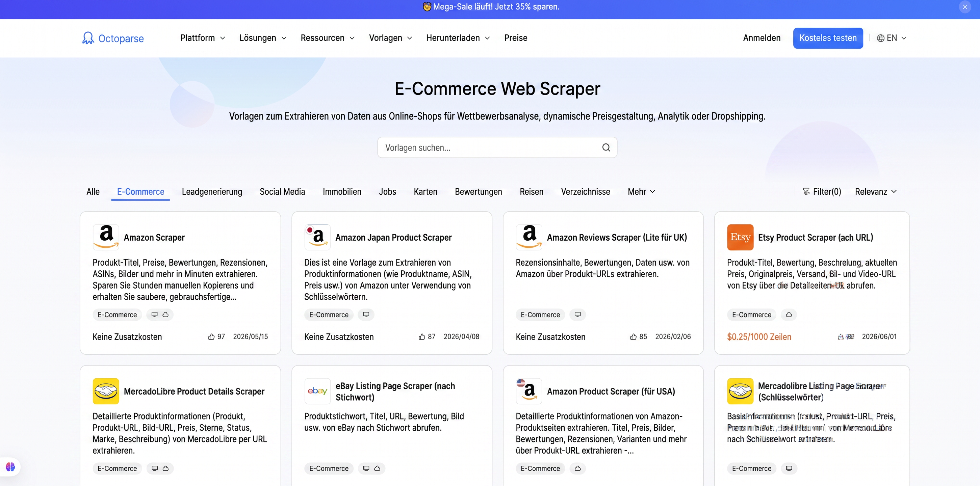Click desktop icon on Mercadolibre Listing Page card
This screenshot has height=486, width=980.
point(789,468)
